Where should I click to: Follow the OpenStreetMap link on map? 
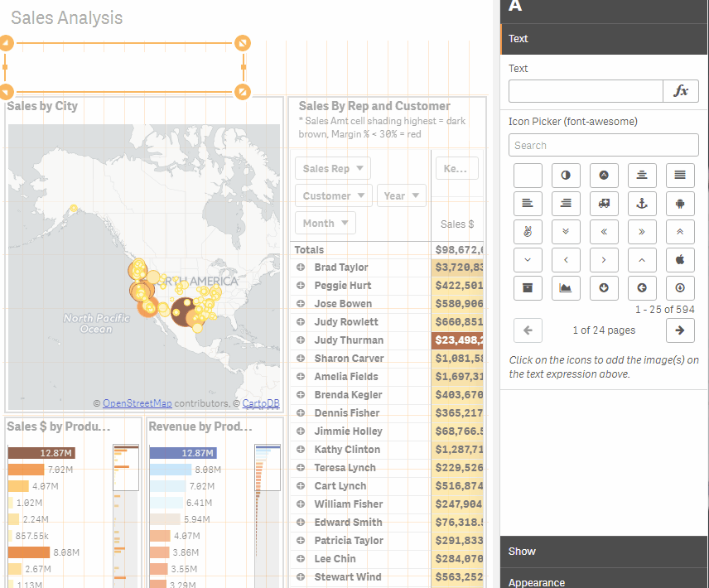(137, 403)
